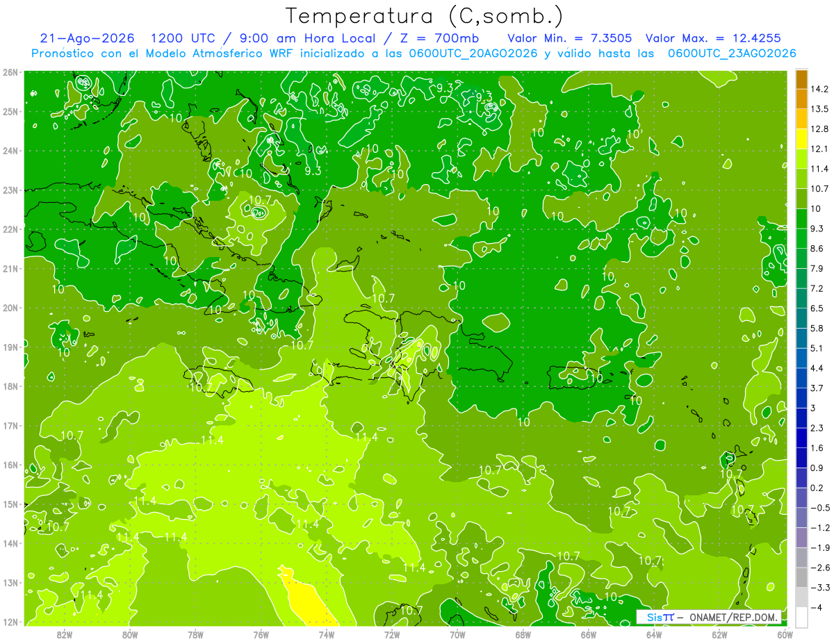Click the '82W' longitude axis label

point(65,634)
